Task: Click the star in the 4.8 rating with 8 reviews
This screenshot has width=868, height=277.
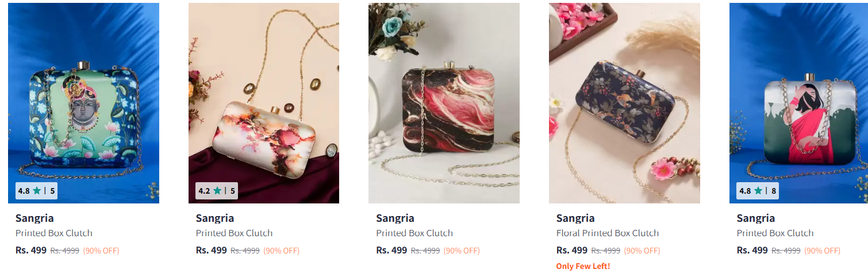Action: [x=758, y=191]
